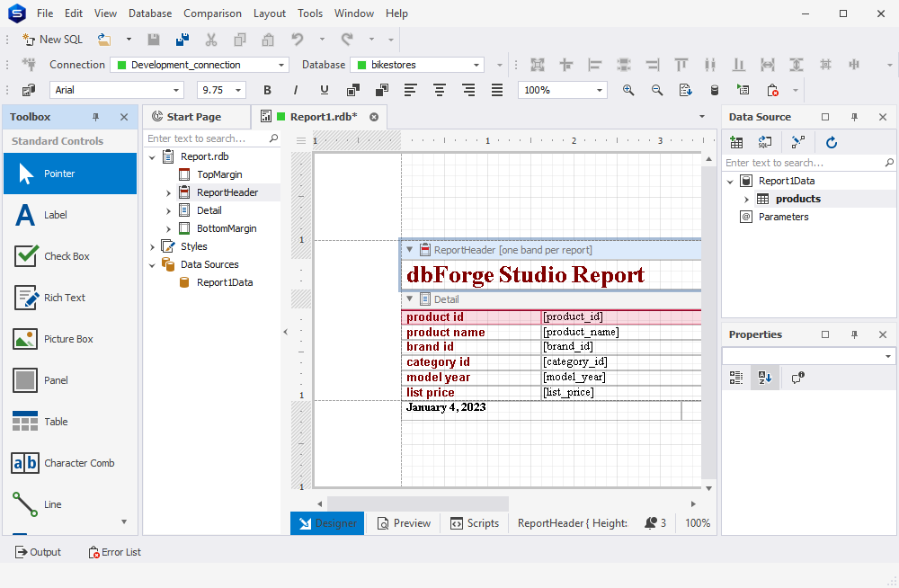Select the Picture Box control
The image size is (899, 588).
pos(70,339)
